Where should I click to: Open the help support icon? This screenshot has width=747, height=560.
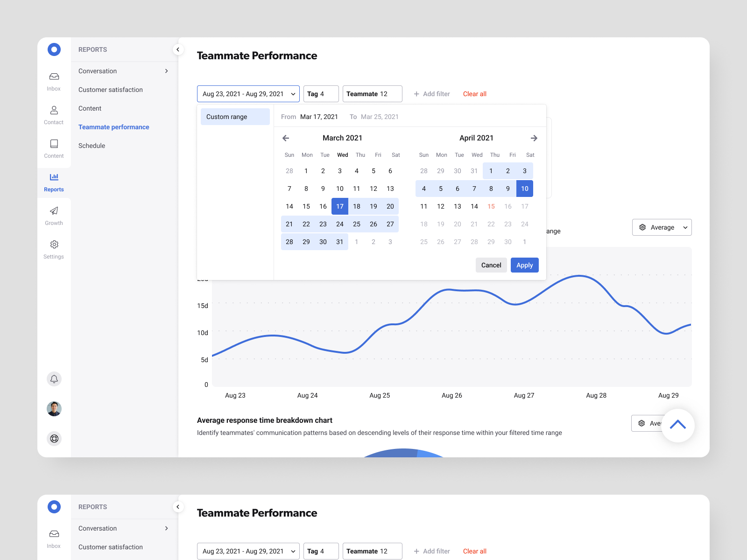coord(54,439)
